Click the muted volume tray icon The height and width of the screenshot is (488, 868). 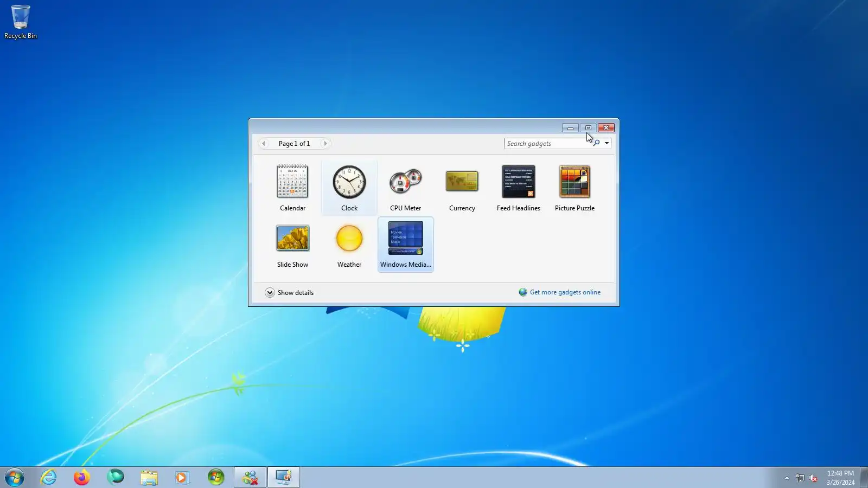[x=813, y=478]
